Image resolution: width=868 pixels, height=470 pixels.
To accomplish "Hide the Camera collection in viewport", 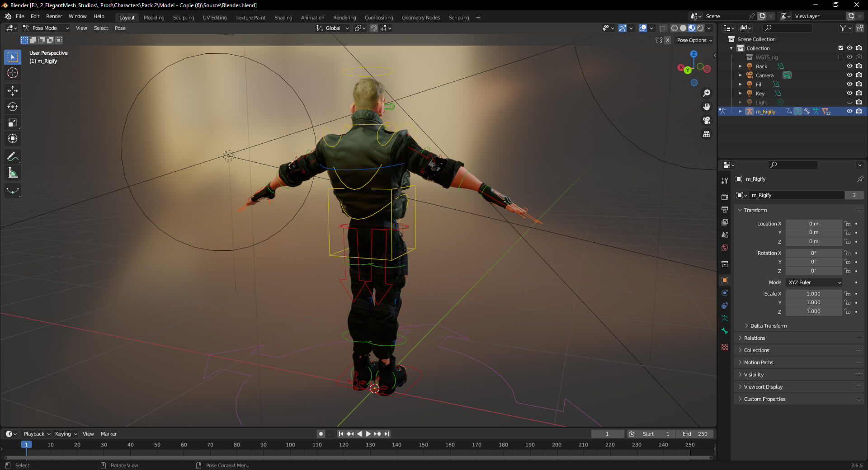I will point(849,75).
